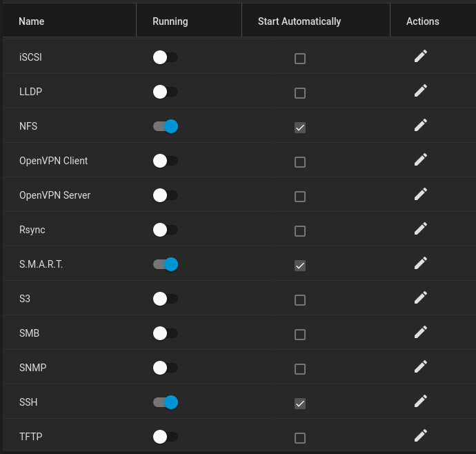Edit NFS service settings
The width and height of the screenshot is (476, 454).
click(420, 126)
